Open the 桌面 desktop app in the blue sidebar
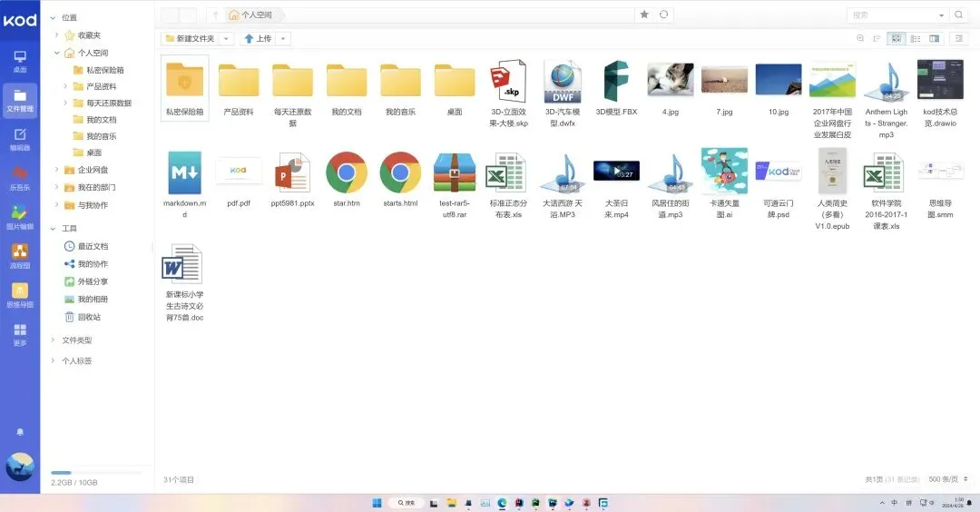 tap(20, 61)
